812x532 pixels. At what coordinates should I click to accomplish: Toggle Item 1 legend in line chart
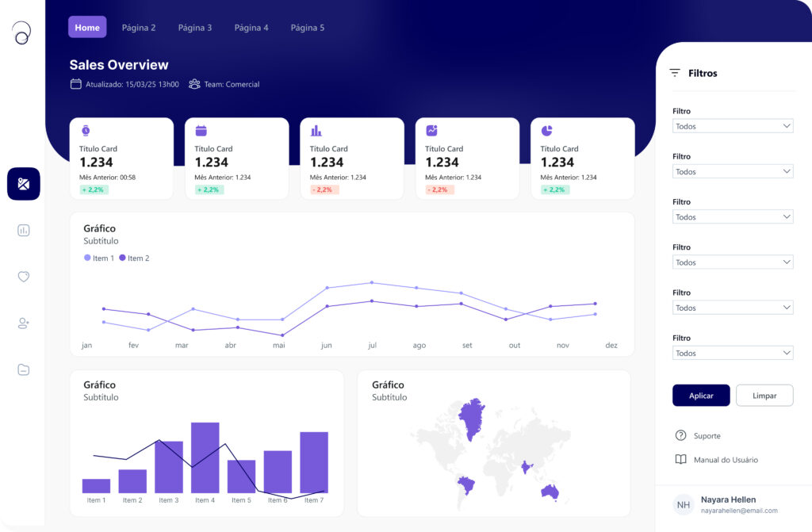pos(99,258)
